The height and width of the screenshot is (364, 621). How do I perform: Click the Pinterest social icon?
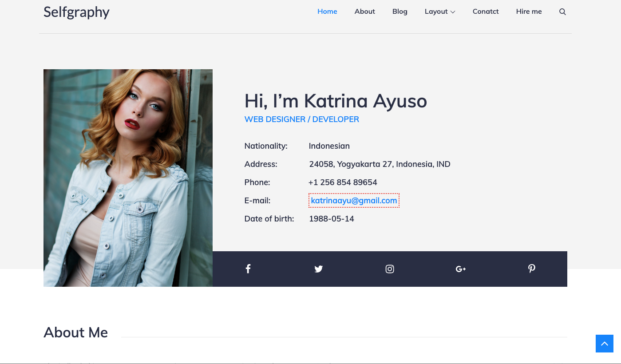pos(531,269)
